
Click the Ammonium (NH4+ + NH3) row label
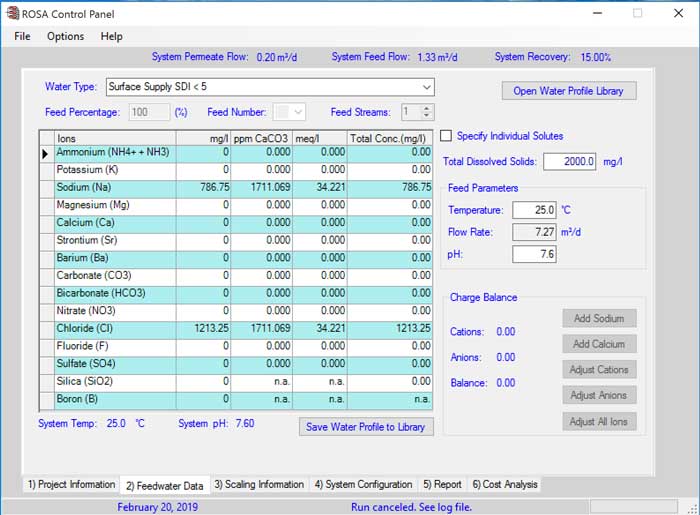(x=115, y=152)
